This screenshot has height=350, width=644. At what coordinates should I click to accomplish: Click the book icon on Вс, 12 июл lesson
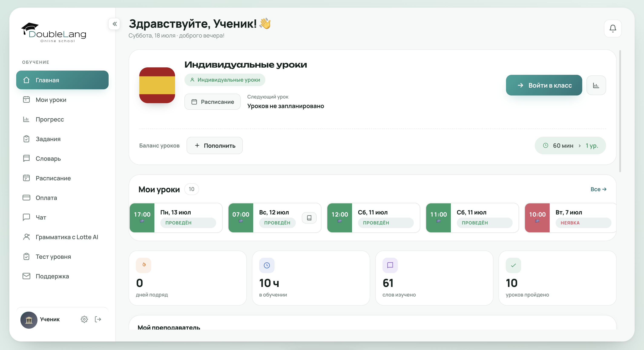click(x=309, y=218)
